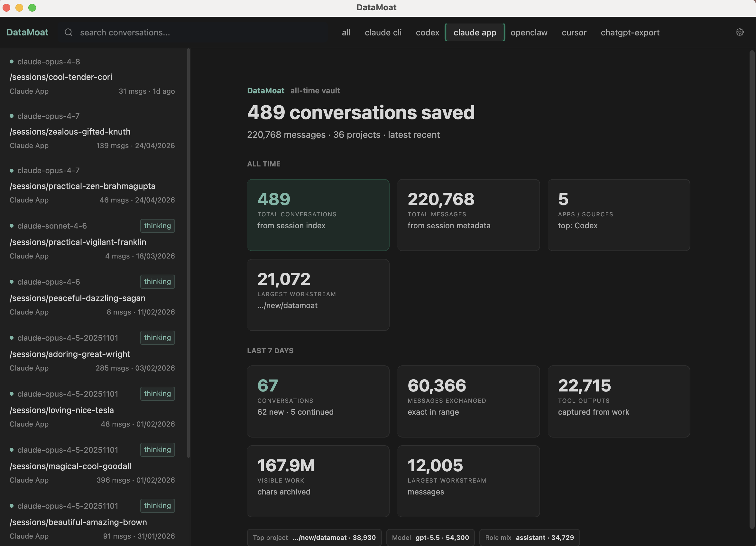Click the 'LAST 7 DAYS' section heading
The image size is (756, 546).
270,351
